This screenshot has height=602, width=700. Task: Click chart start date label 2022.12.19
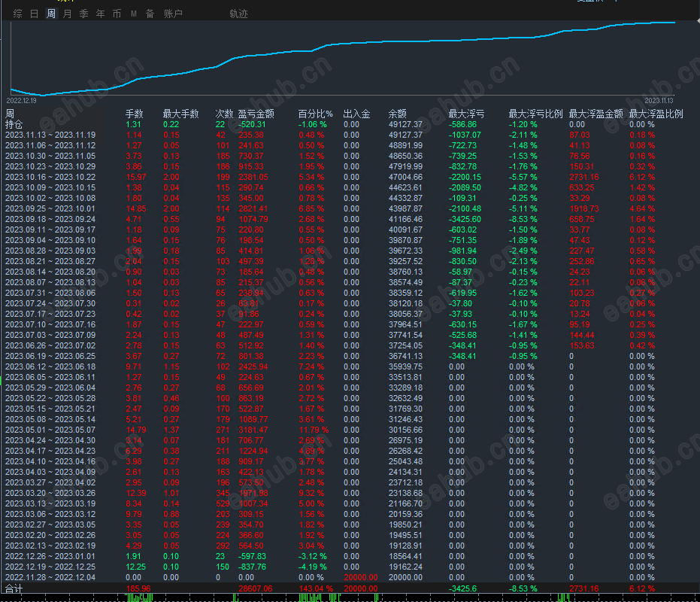coord(21,101)
